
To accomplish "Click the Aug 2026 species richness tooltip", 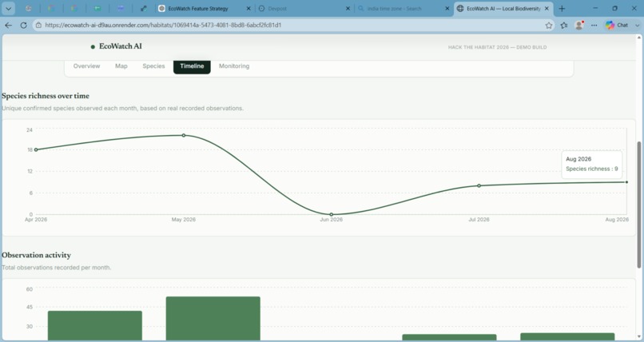I will (x=592, y=165).
